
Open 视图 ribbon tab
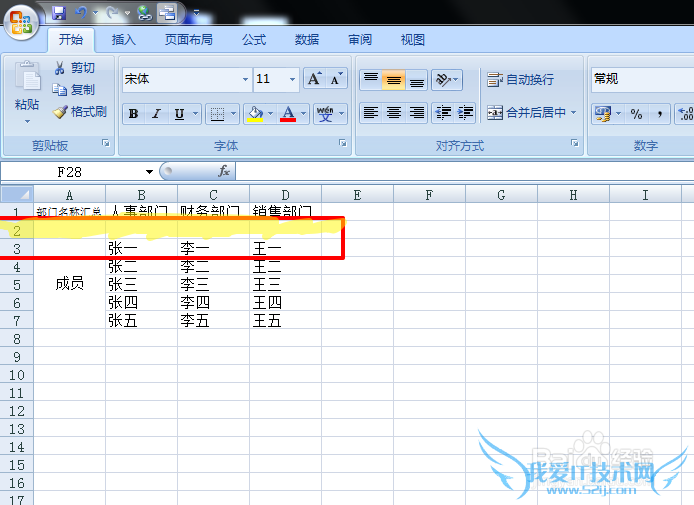[413, 40]
